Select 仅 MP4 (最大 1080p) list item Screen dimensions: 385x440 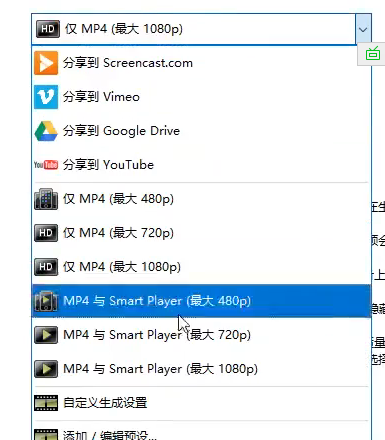coord(201,267)
